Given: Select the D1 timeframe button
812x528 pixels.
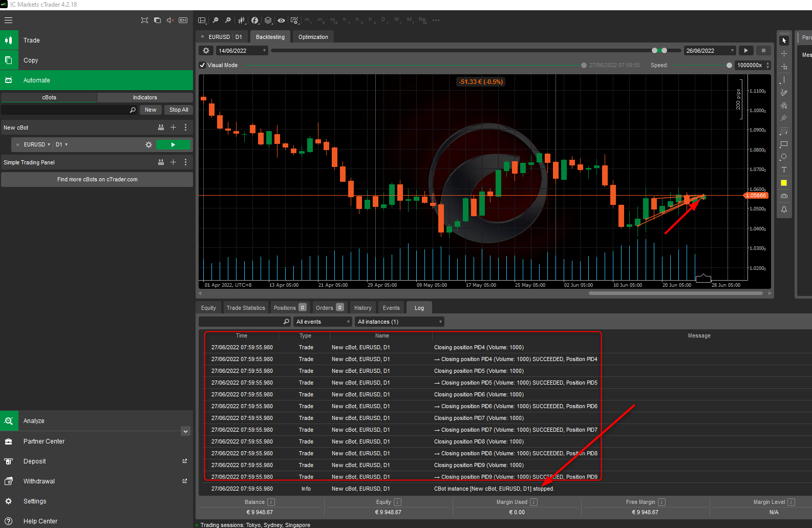Looking at the screenshot, I should point(384,20).
